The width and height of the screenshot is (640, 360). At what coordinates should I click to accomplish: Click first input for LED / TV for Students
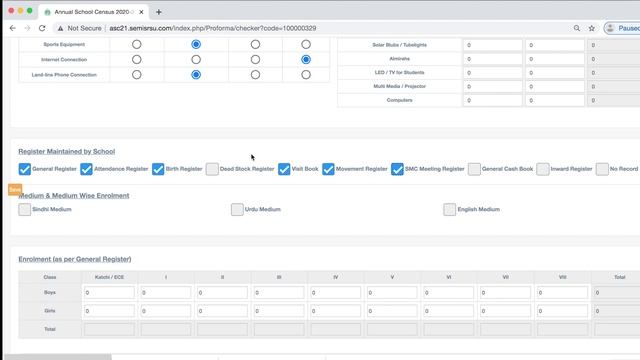(493, 73)
